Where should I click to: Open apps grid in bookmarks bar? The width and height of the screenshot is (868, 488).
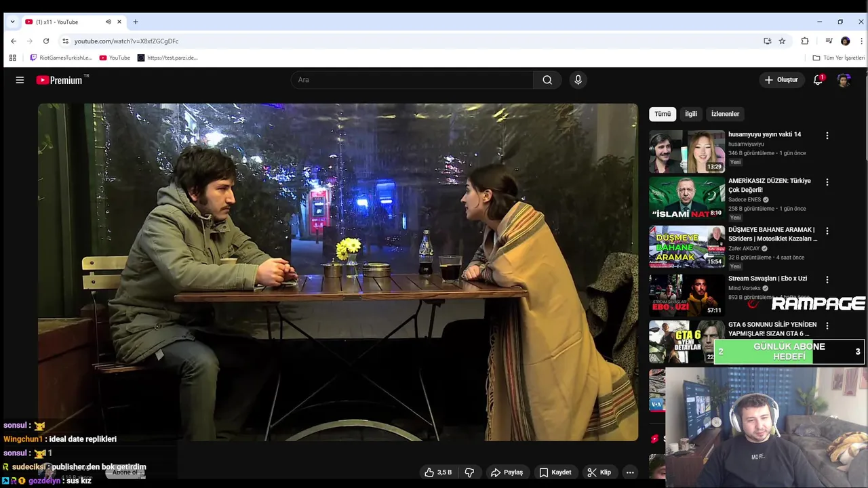12,58
